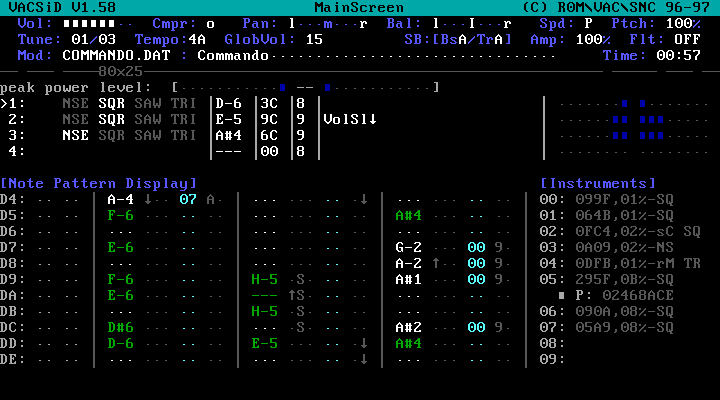Click the Spd P speed value
Screen dimensions: 720x400
click(588, 23)
